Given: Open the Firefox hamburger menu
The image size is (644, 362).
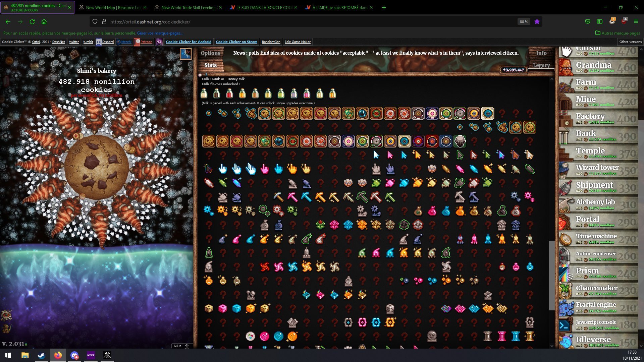Looking at the screenshot, I should (x=636, y=22).
